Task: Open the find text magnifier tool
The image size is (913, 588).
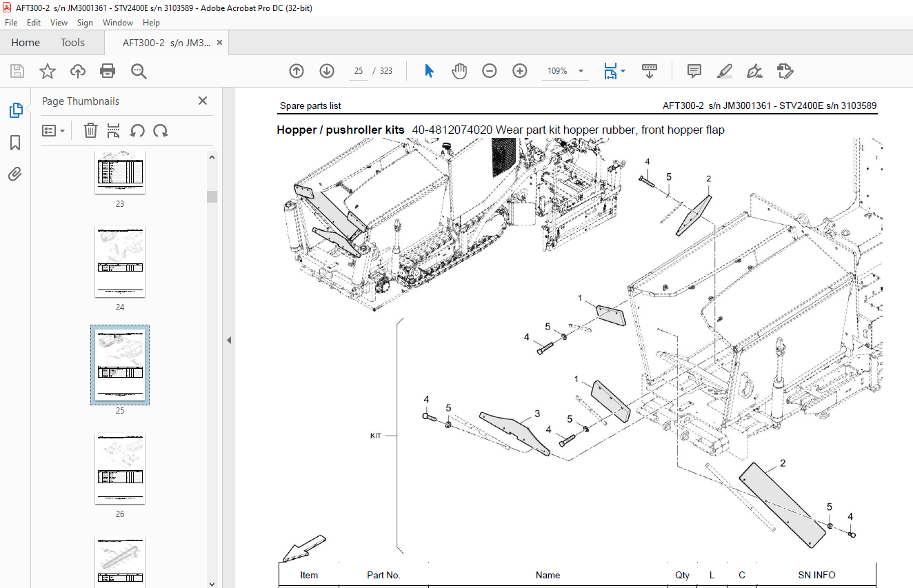Action: click(x=139, y=71)
